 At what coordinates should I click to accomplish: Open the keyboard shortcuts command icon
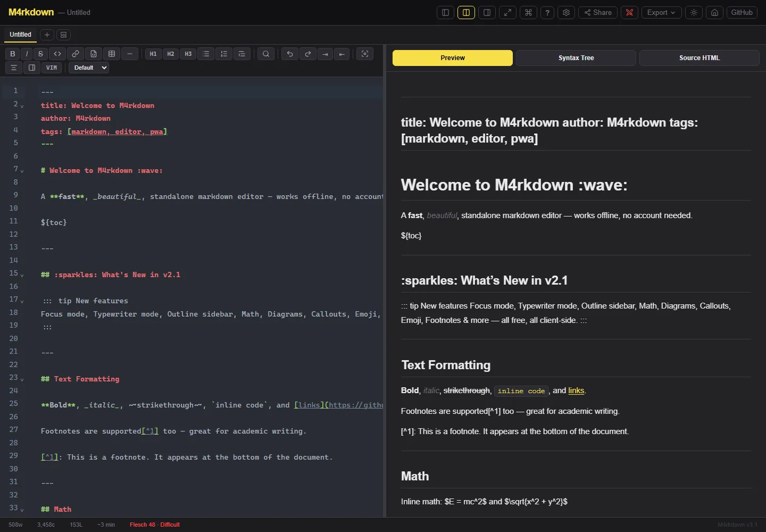pyautogui.click(x=528, y=12)
